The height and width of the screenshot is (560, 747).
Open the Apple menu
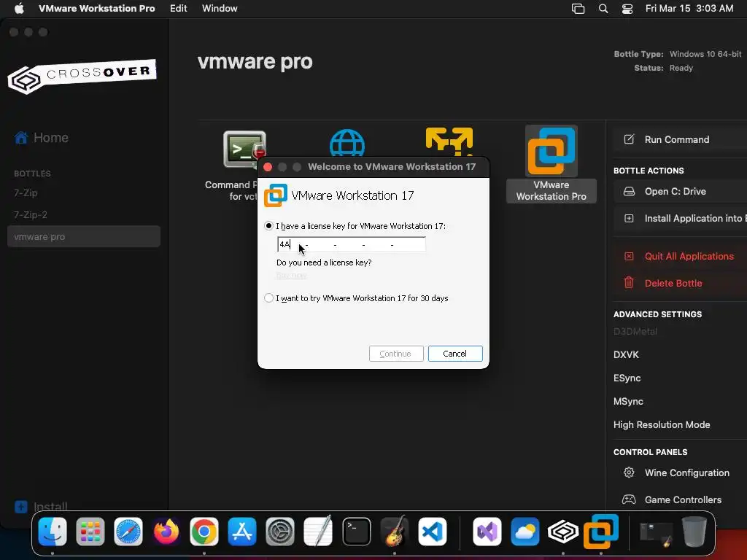coord(19,9)
